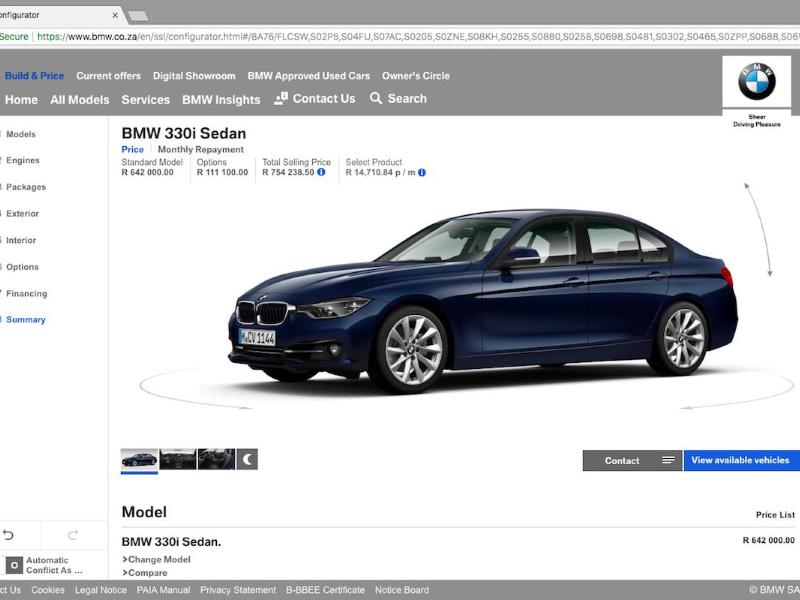Click View available vehicles button
800x600 pixels.
pyautogui.click(x=741, y=460)
